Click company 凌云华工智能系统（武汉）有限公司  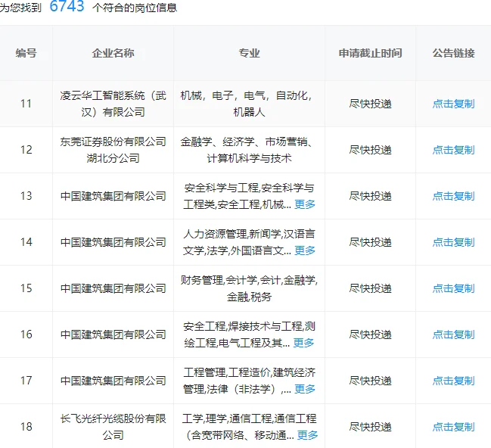coord(113,104)
